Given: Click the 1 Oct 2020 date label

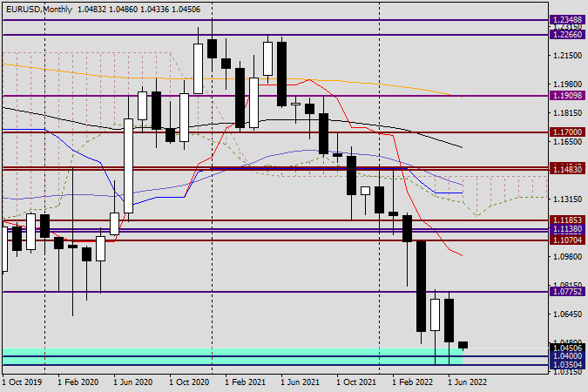Looking at the screenshot, I should click(189, 382).
